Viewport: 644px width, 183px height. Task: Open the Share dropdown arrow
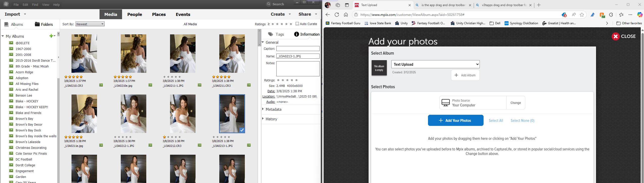(316, 14)
